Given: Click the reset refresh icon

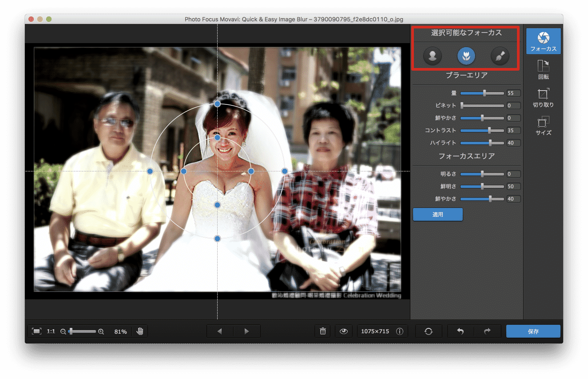Looking at the screenshot, I should 428,331.
